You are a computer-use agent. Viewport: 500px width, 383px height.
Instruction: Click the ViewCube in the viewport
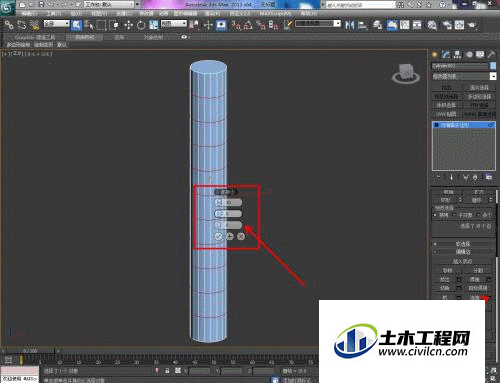[406, 74]
